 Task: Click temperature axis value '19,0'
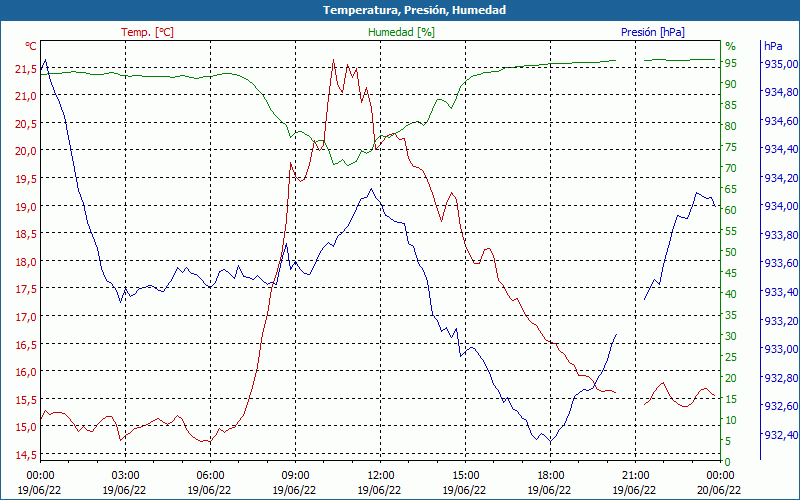pyautogui.click(x=26, y=207)
